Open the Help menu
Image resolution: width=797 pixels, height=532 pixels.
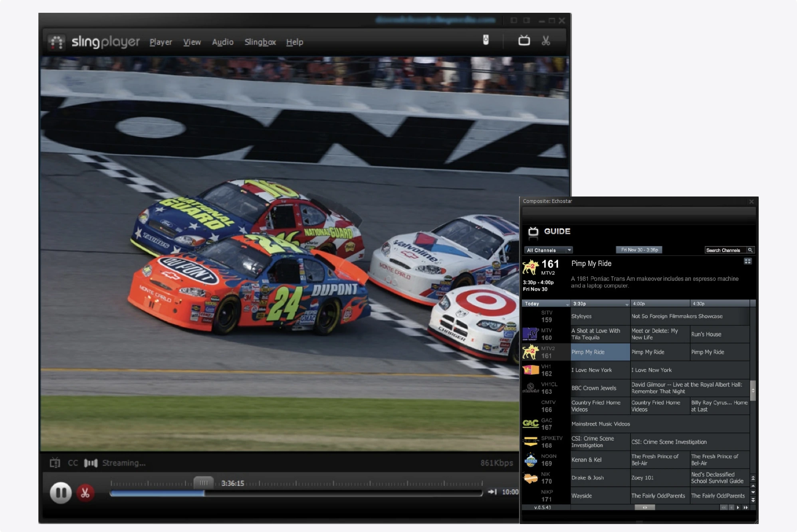tap(295, 42)
